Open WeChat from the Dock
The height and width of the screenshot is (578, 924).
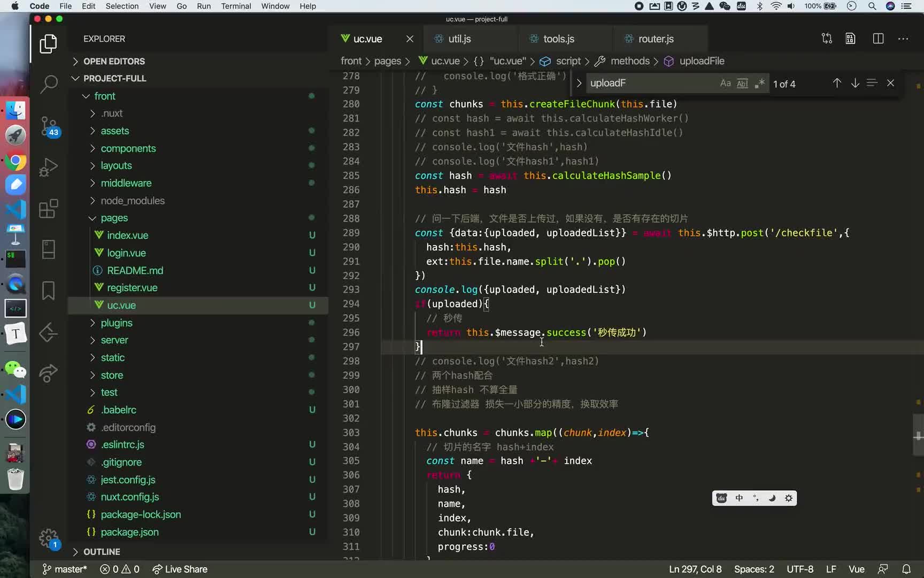(16, 369)
